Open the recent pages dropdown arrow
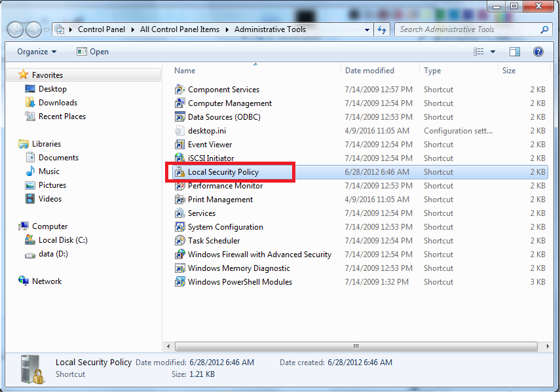 (47, 30)
